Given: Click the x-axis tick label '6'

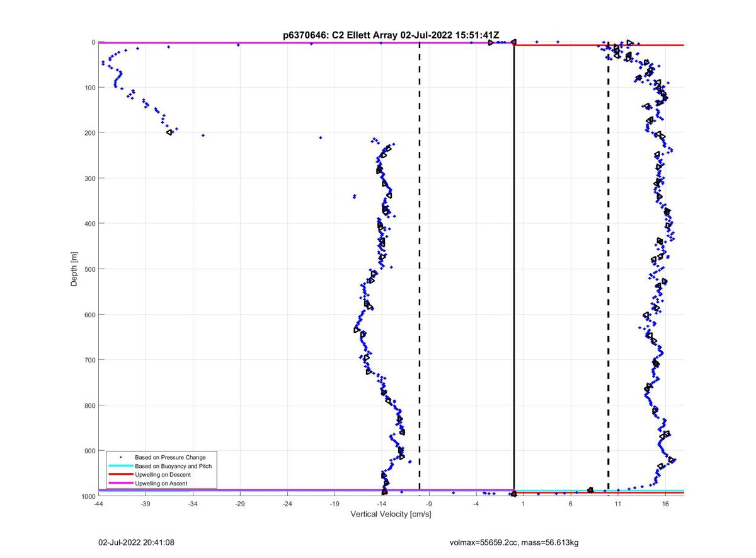Looking at the screenshot, I should click(571, 504).
